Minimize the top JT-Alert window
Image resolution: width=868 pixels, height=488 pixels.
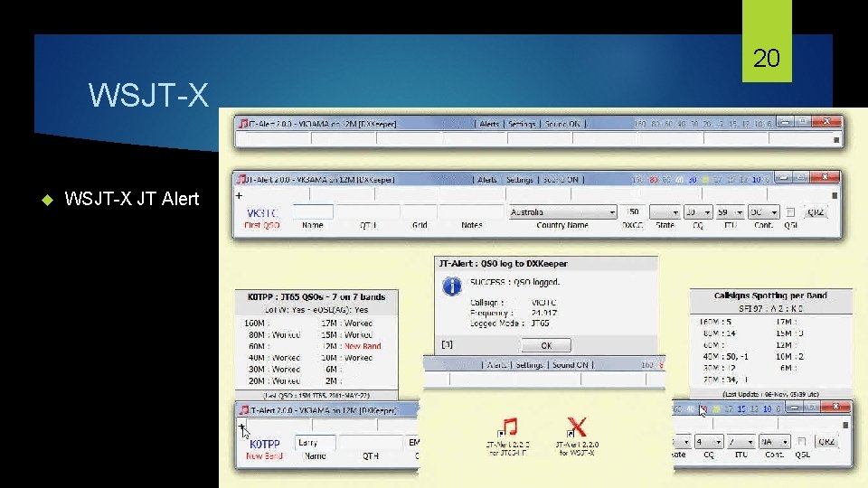785,122
